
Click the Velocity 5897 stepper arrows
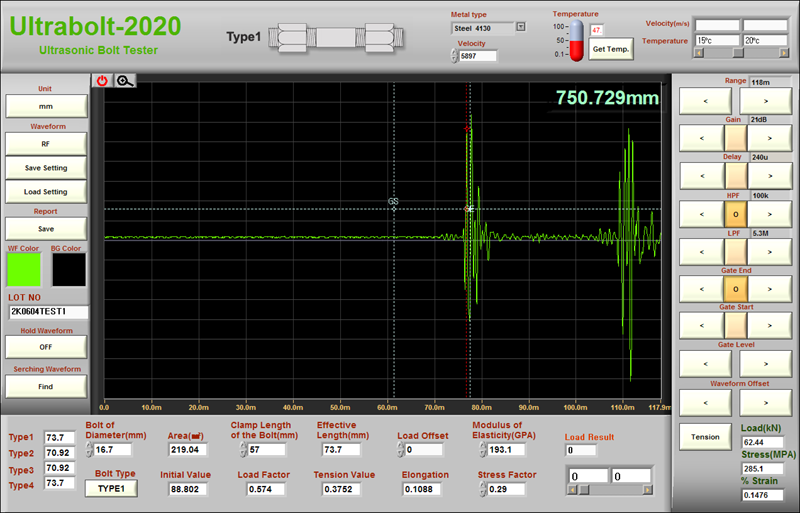point(454,56)
